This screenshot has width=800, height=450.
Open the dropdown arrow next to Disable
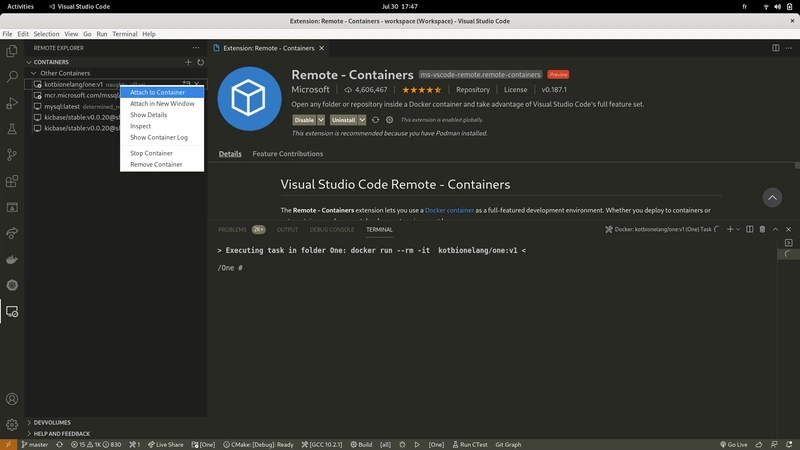tap(322, 120)
